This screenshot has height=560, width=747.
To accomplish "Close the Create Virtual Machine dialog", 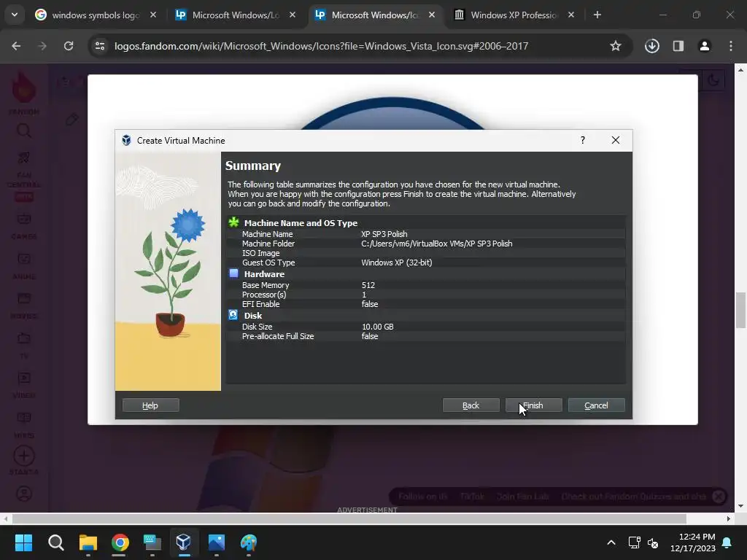I will pyautogui.click(x=616, y=140).
